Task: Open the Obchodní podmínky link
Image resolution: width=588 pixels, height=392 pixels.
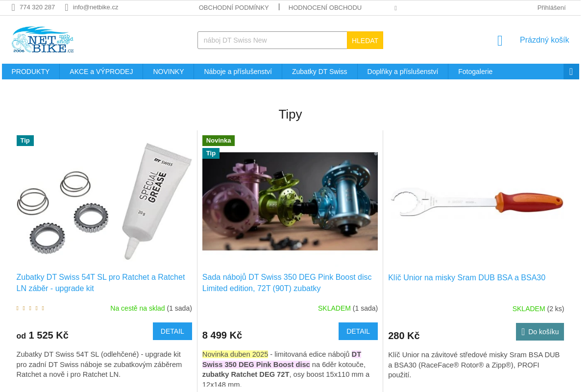Action: (x=234, y=7)
